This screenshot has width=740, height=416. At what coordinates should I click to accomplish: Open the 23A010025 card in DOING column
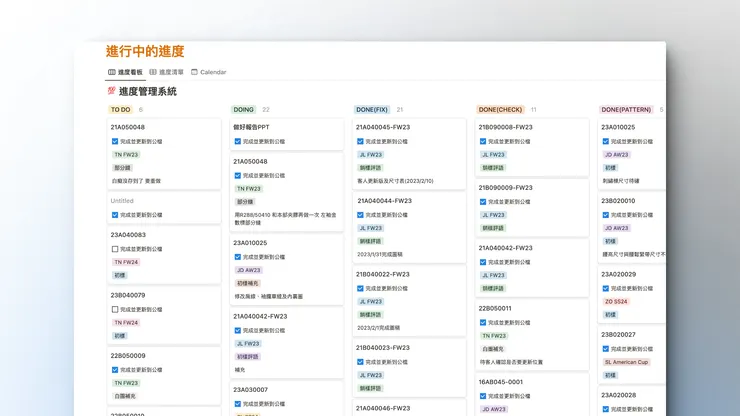(x=286, y=270)
